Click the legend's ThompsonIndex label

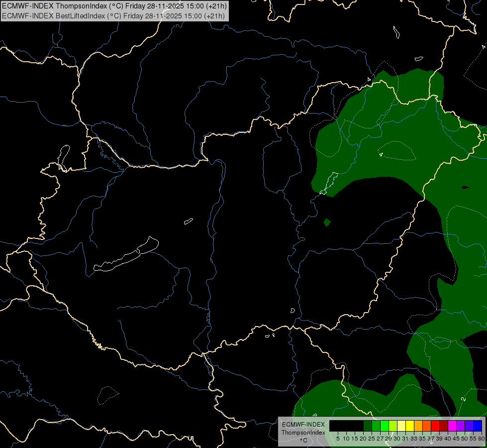[x=303, y=433]
